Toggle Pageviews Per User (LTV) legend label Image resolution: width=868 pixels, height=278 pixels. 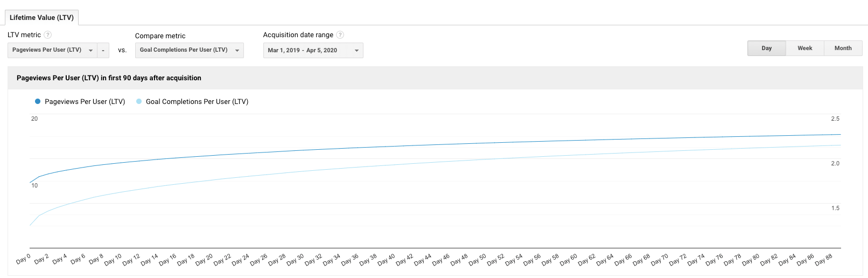(x=85, y=101)
